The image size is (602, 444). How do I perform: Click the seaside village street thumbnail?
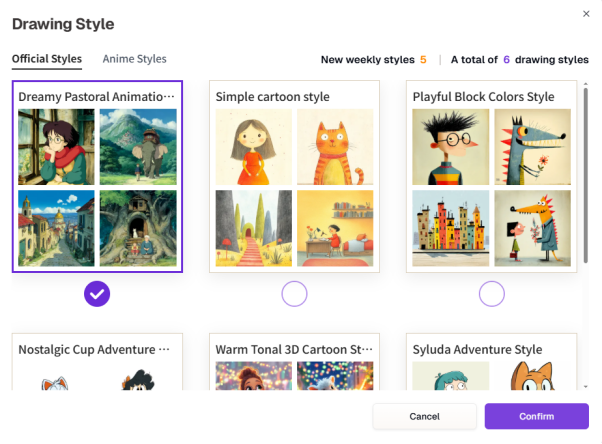(56, 228)
